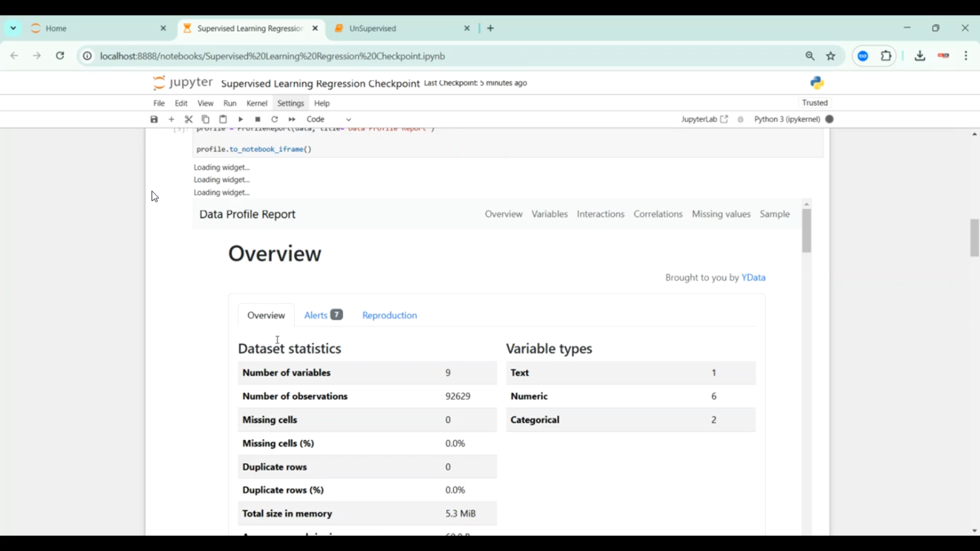980x551 pixels.
Task: Open the Kernel menu
Action: 257,103
